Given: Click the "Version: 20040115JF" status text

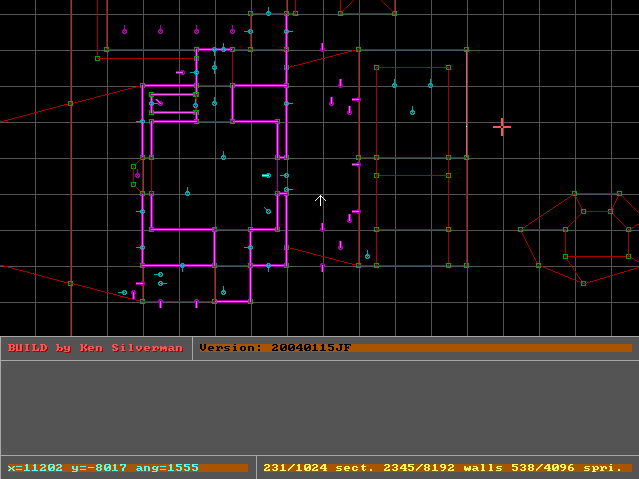Looking at the screenshot, I should (275, 348).
